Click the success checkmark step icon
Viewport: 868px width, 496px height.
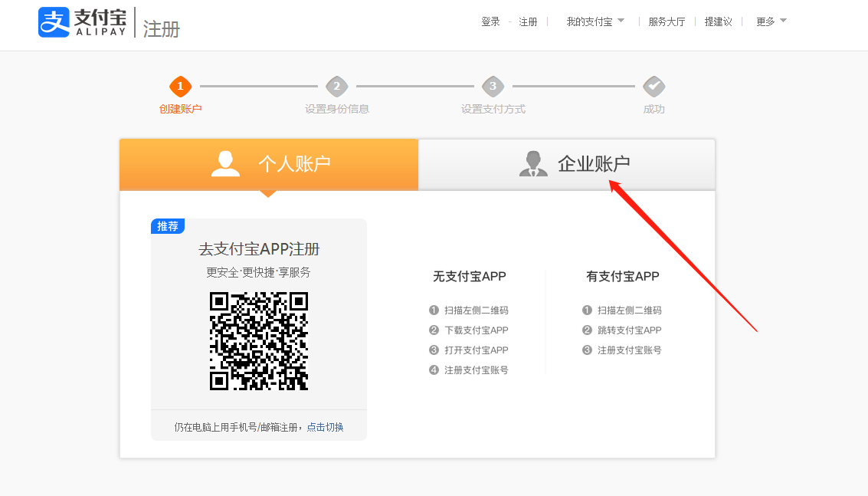point(653,86)
